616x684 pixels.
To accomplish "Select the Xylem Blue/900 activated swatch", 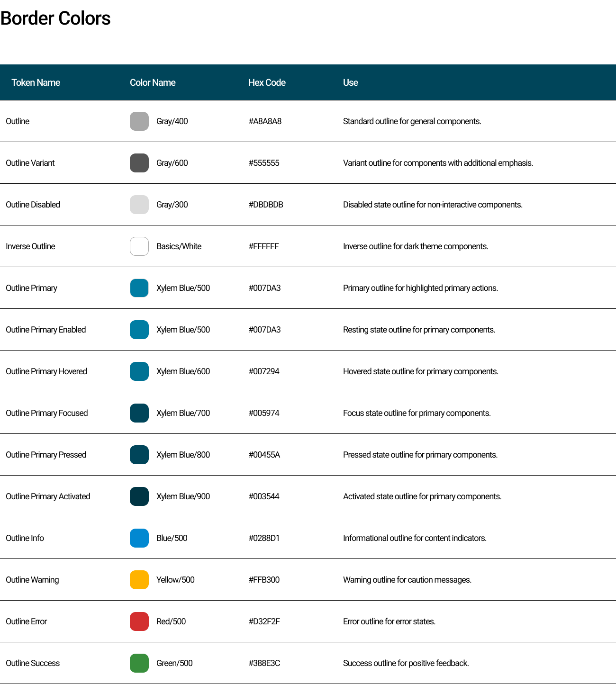I will pyautogui.click(x=139, y=496).
